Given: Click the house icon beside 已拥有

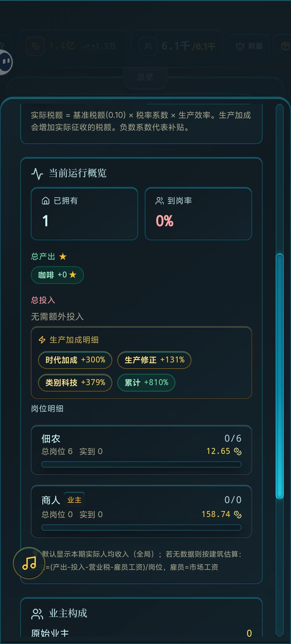Looking at the screenshot, I should (x=46, y=201).
